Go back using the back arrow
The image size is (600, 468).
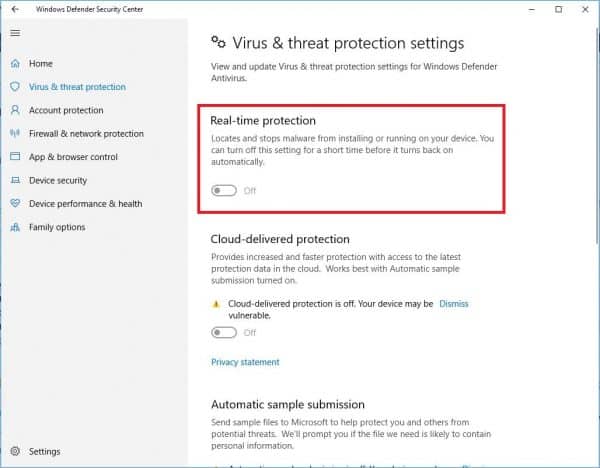pos(14,9)
